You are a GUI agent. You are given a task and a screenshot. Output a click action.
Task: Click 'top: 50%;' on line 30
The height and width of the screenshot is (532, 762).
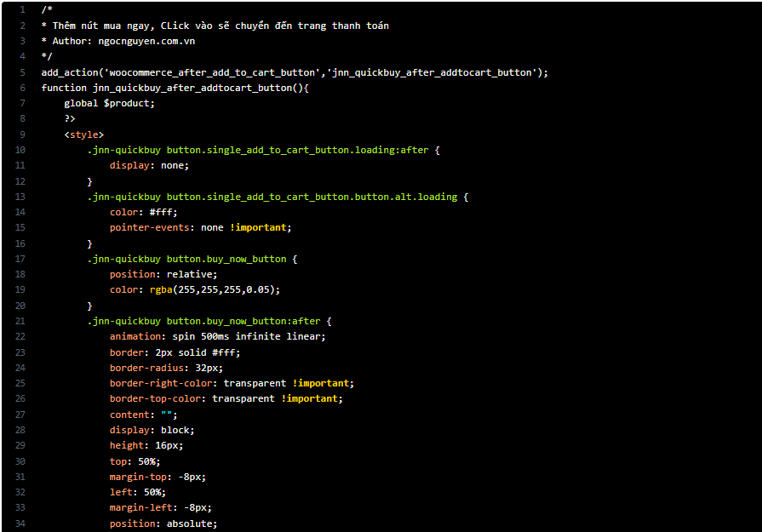click(x=135, y=461)
